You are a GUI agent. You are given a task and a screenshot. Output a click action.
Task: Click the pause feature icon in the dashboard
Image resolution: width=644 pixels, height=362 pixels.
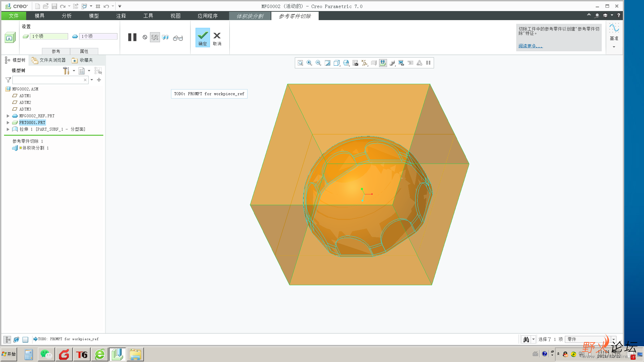(132, 37)
